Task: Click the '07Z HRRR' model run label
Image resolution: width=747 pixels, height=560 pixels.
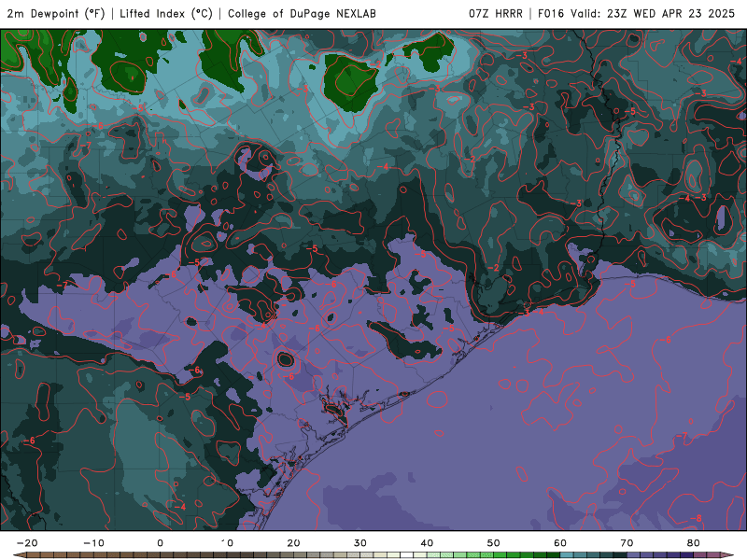Action: [496, 14]
